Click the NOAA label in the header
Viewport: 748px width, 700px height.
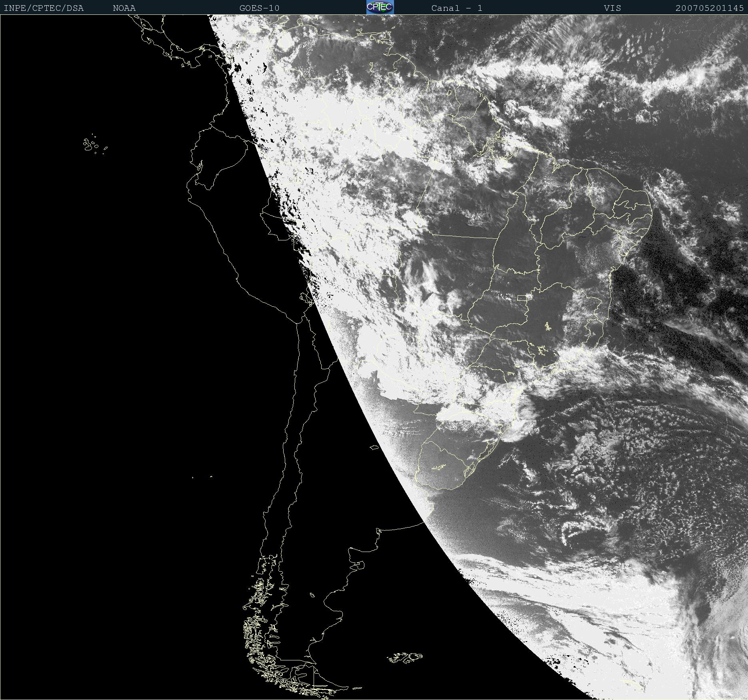(x=124, y=8)
